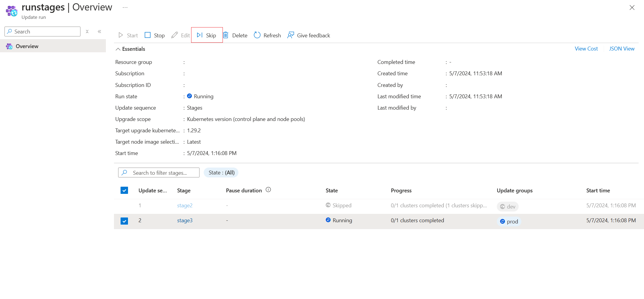Open the ellipsis more options menu
This screenshot has width=644, height=299.
(x=125, y=7)
